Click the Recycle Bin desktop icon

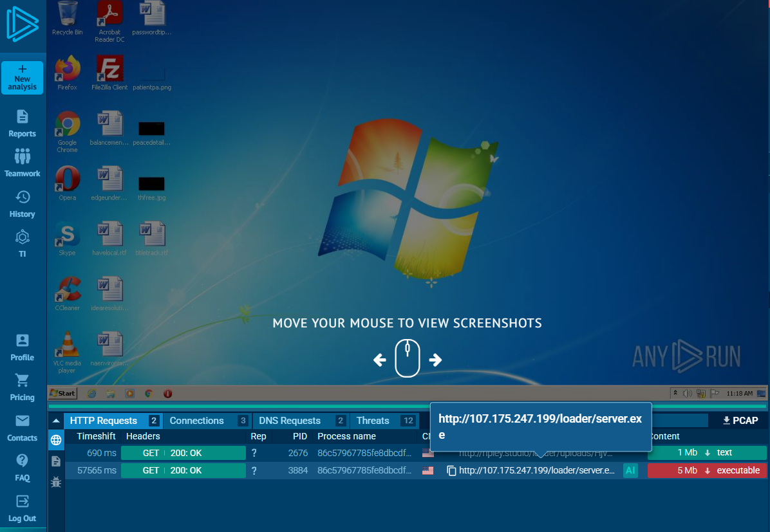tap(67, 19)
